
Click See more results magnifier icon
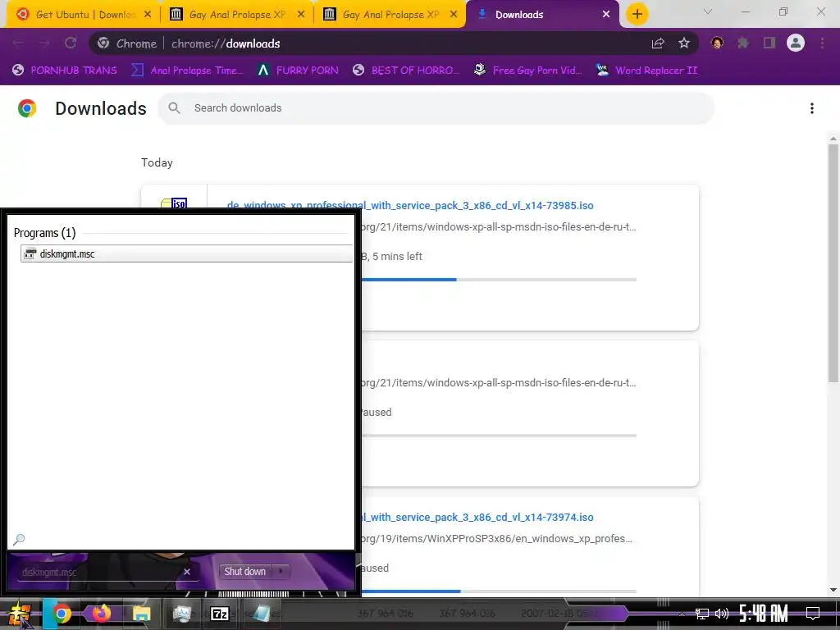point(19,540)
